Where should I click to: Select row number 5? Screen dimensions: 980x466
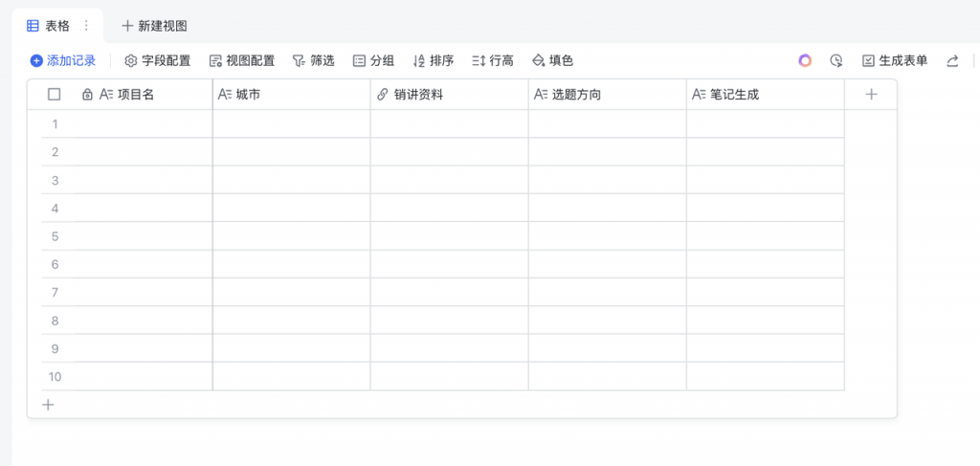(55, 236)
